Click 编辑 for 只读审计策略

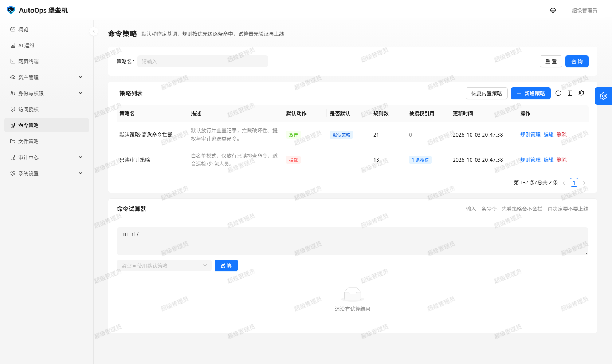coord(549,159)
